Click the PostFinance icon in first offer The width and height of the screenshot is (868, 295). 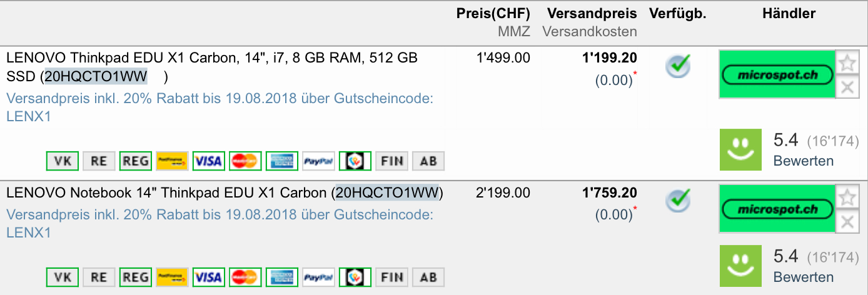pos(172,161)
